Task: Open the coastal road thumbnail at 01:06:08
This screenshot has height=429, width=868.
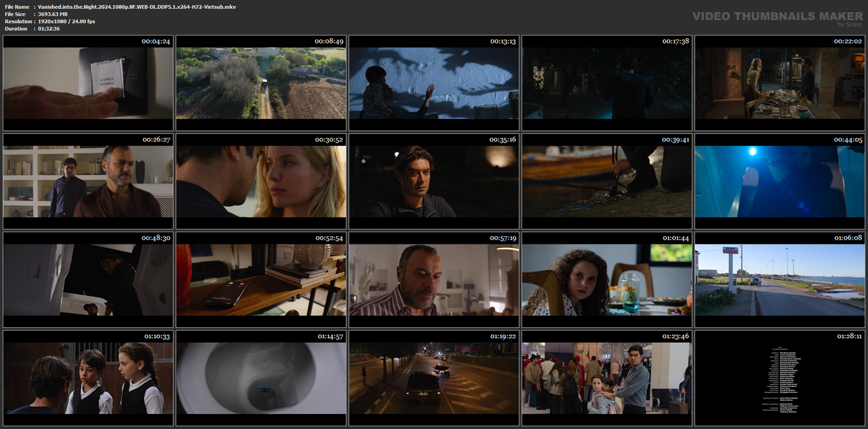Action: click(780, 280)
